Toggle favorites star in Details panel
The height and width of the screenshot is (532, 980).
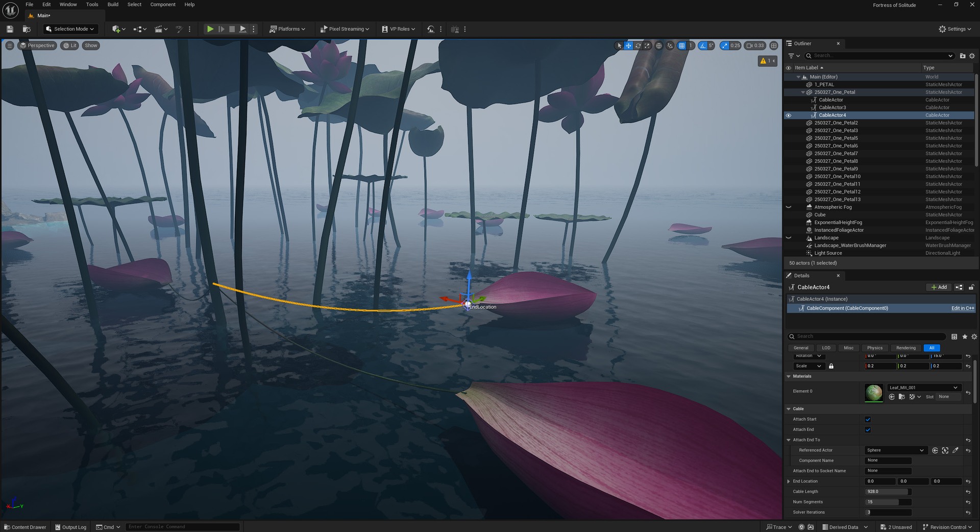965,336
